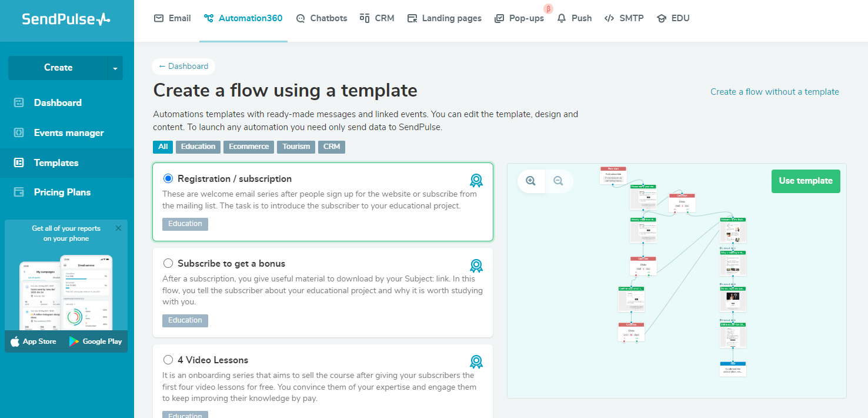Image resolution: width=868 pixels, height=418 pixels.
Task: Click the flow start node in preview
Action: point(613,175)
